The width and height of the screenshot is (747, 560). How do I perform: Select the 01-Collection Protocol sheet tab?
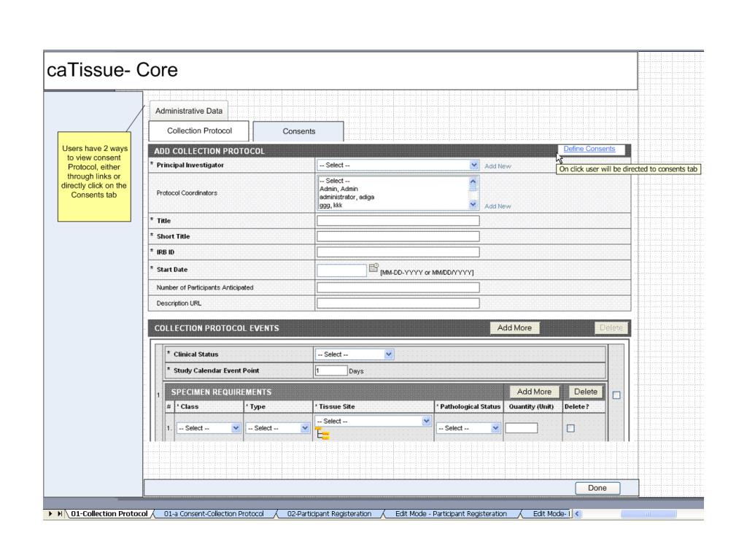point(109,514)
